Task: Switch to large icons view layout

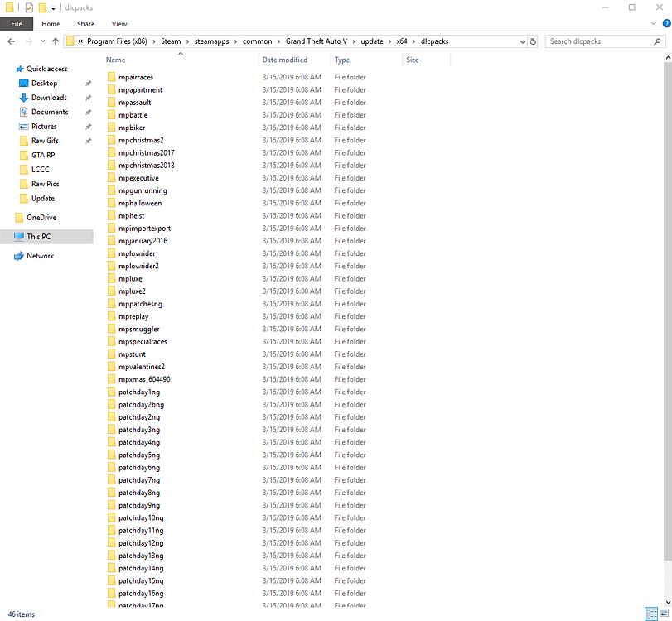Action: coord(665,614)
